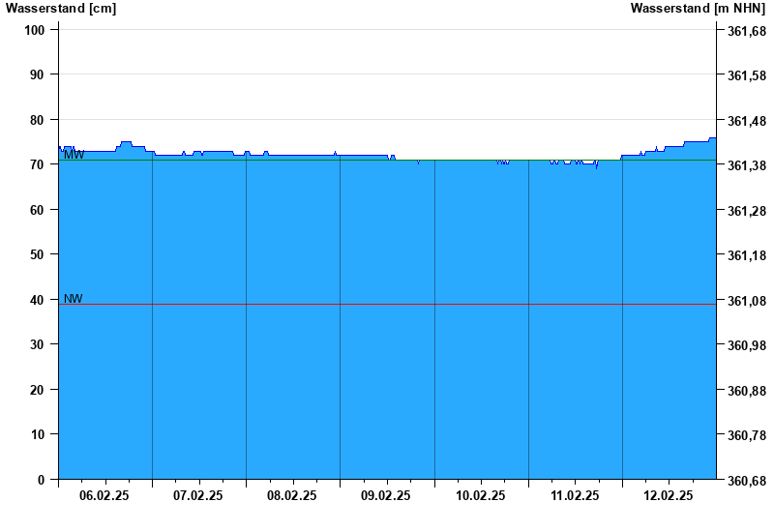Click right axis value 360,98
774x532 pixels.
click(x=747, y=346)
